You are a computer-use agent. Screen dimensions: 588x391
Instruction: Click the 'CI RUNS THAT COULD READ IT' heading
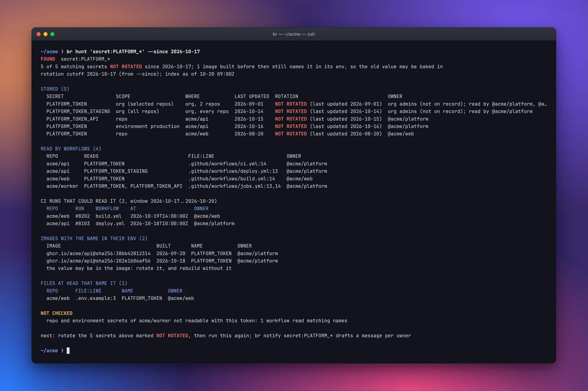pos(129,201)
